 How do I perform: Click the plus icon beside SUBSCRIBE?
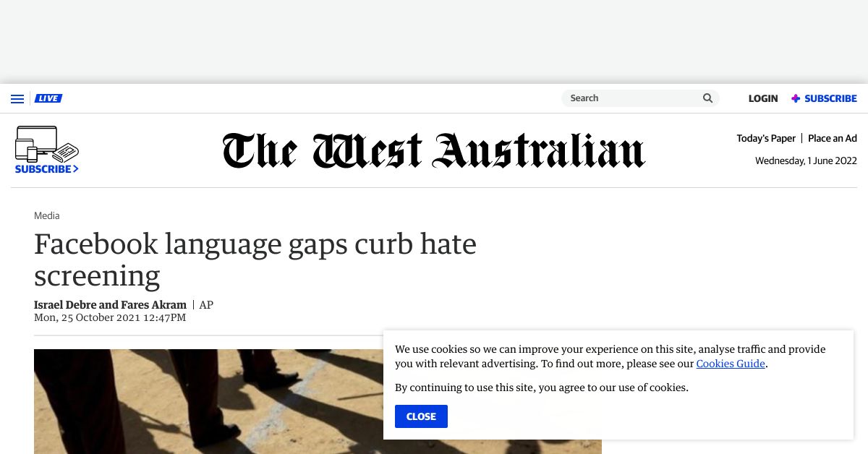(x=796, y=98)
